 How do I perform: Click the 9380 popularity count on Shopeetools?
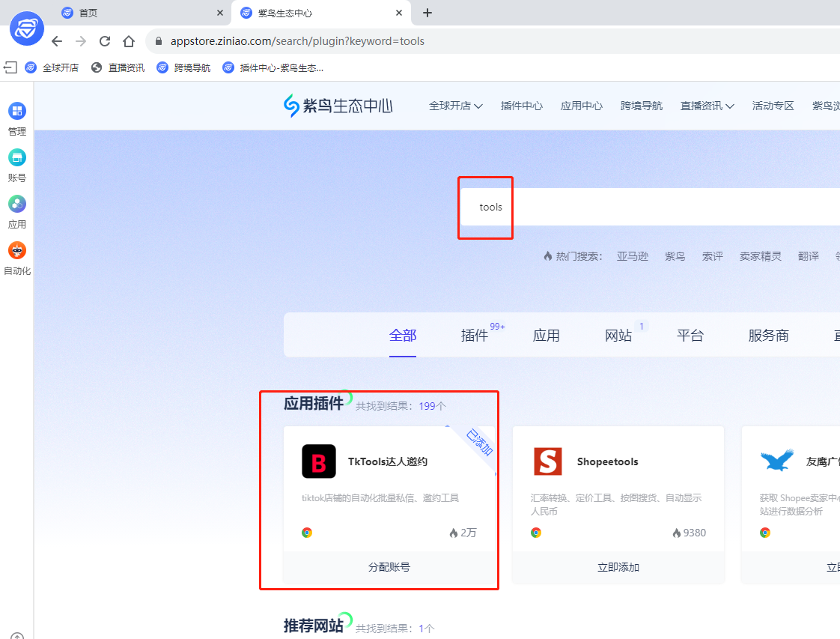click(690, 533)
